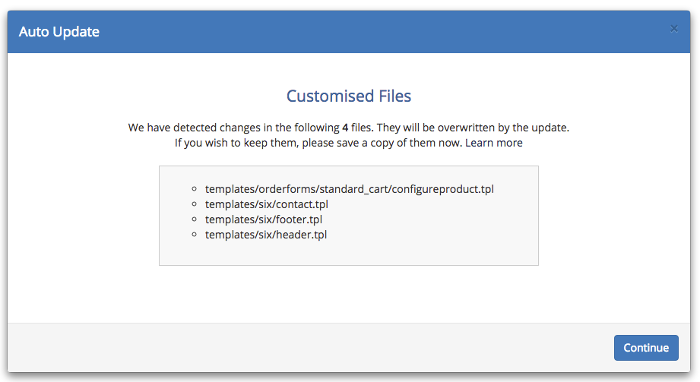Close the Auto Update dialog with the X
This screenshot has width=700, height=382.
point(674,29)
